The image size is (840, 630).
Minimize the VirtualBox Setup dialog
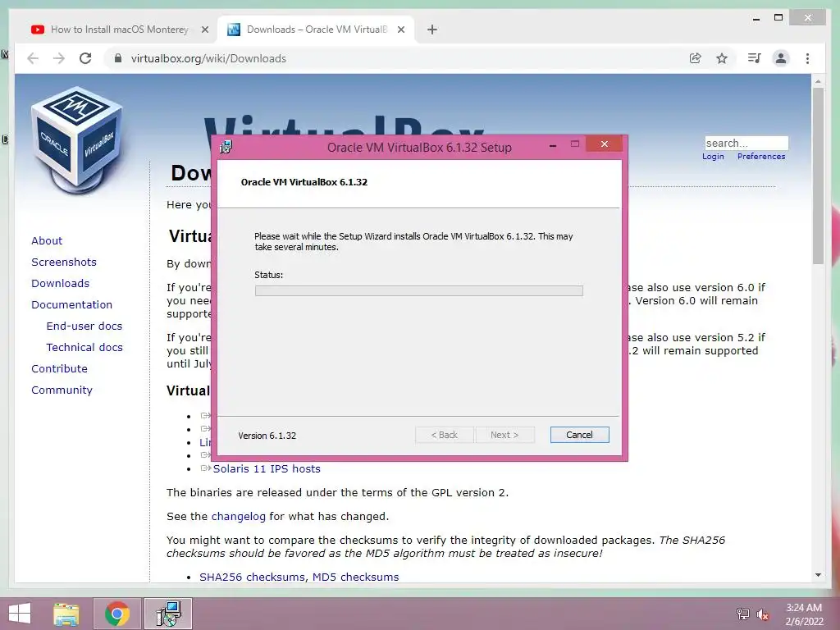point(553,144)
